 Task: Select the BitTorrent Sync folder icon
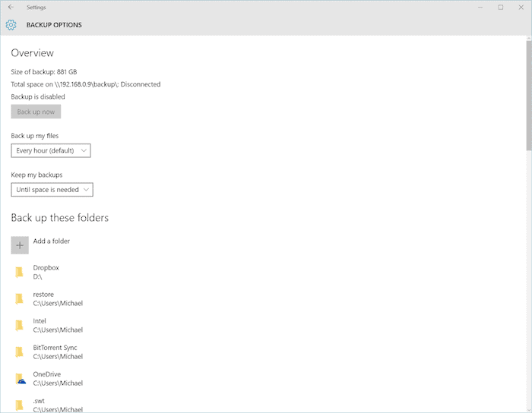click(x=20, y=352)
